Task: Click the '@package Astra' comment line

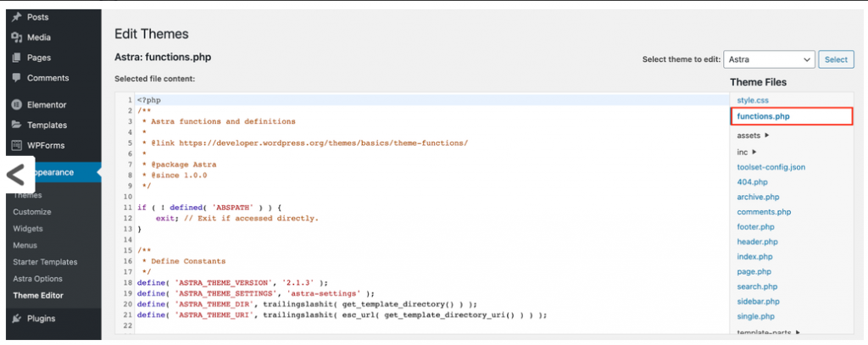Action: [179, 164]
